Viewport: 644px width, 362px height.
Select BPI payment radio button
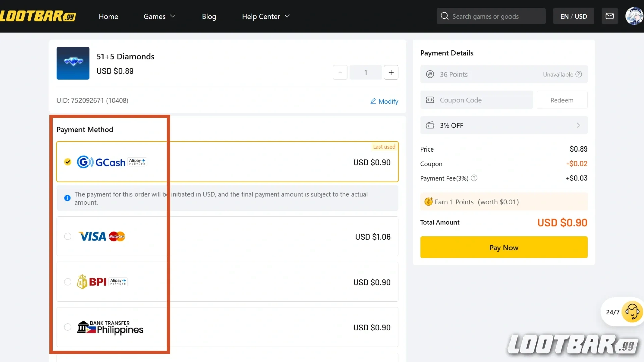[68, 282]
